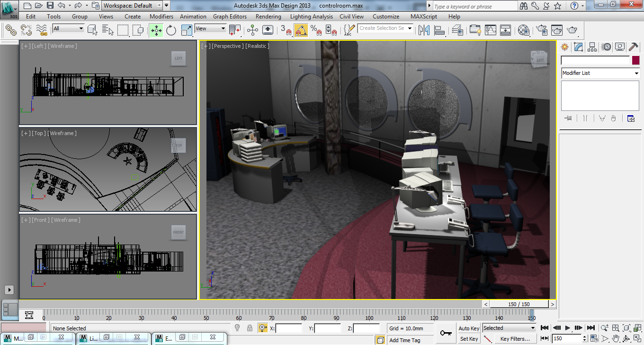The image size is (644, 345).
Task: Click the Mirror tool icon
Action: click(424, 30)
